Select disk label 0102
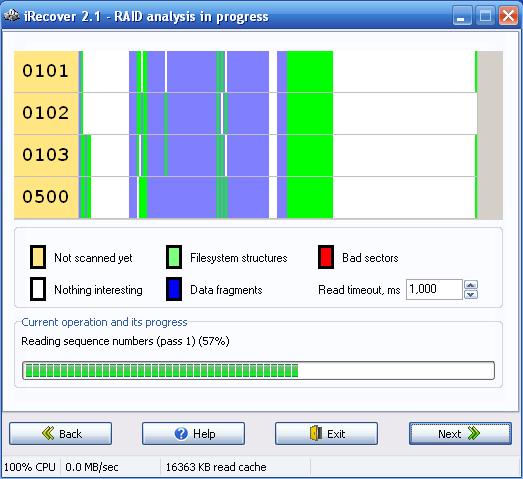The height and width of the screenshot is (479, 523). (46, 113)
